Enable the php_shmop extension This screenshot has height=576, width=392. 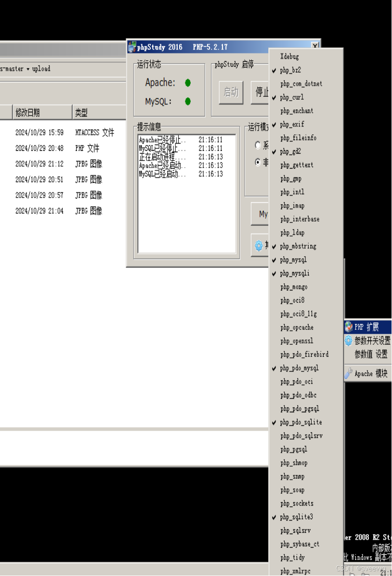point(306,463)
